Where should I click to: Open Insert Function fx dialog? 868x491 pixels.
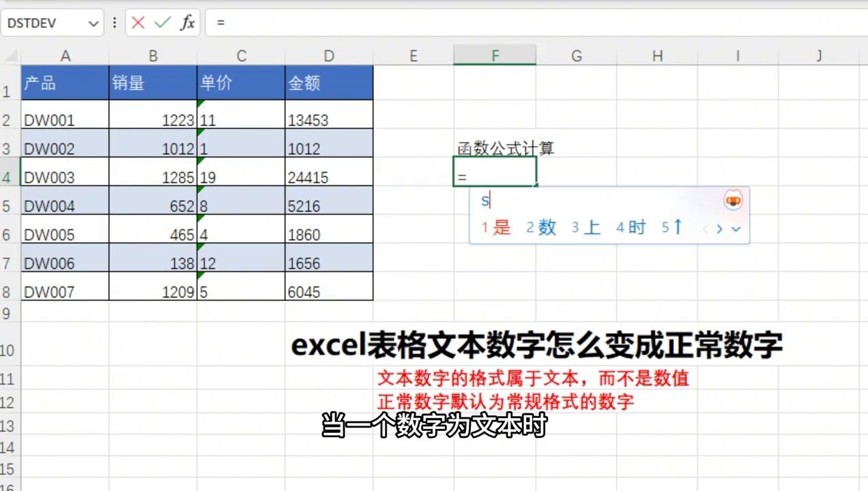coord(188,23)
